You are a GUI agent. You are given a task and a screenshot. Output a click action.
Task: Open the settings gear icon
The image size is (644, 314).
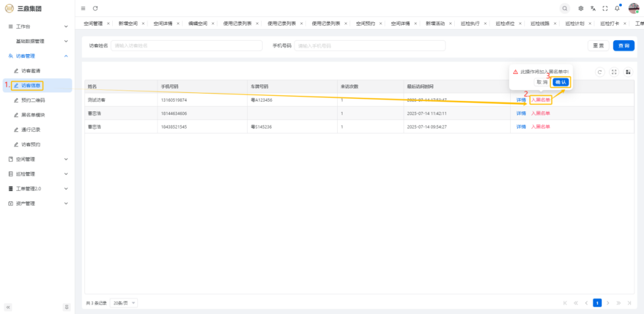coord(581,8)
